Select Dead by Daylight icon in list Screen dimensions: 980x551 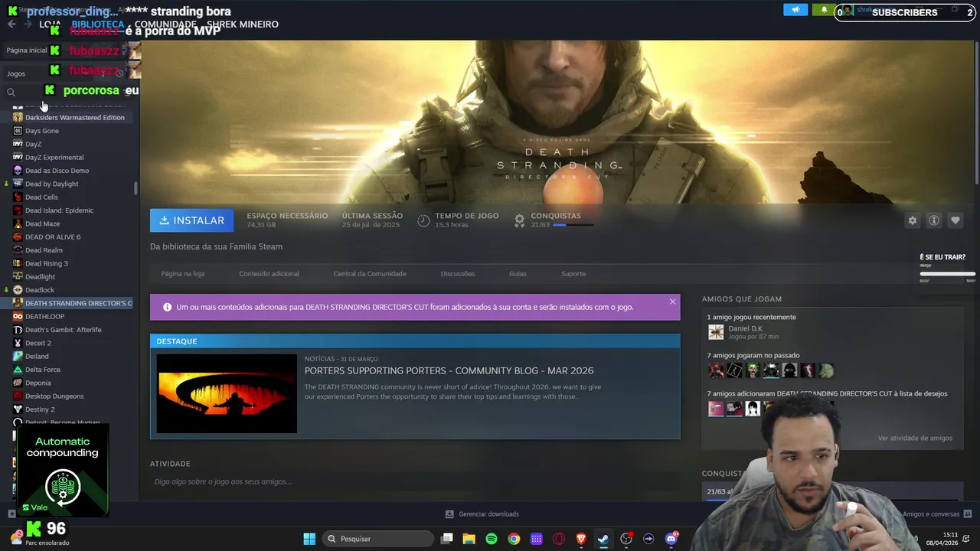[18, 184]
